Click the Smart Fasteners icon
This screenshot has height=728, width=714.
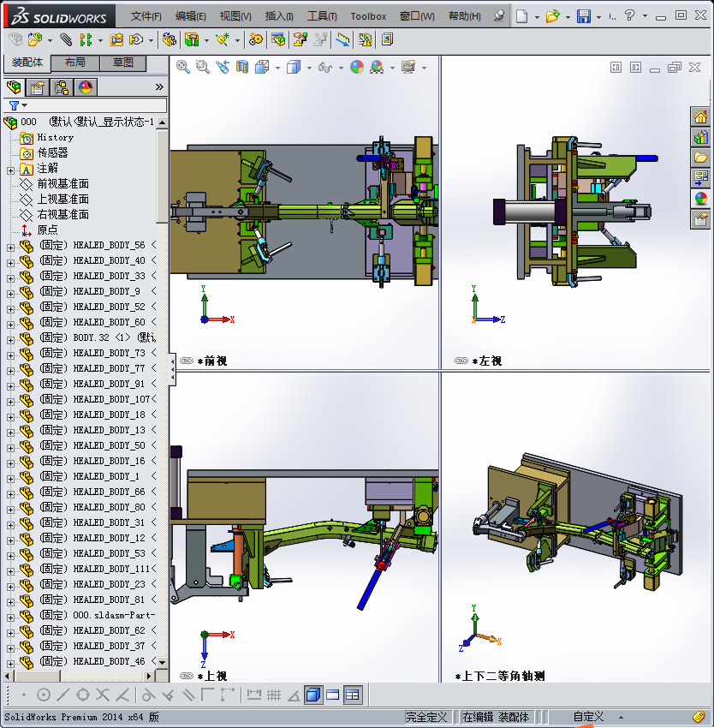click(x=116, y=40)
